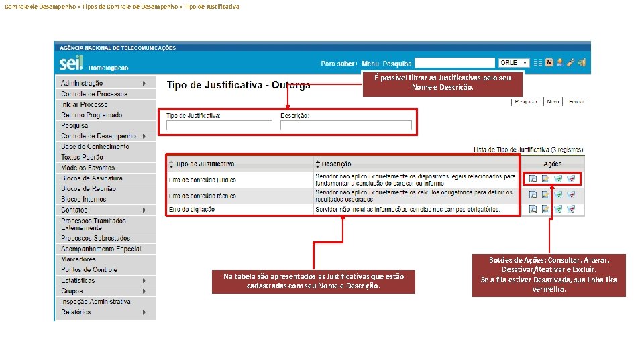Click the Novo button
The image size is (644, 362).
pos(553,101)
